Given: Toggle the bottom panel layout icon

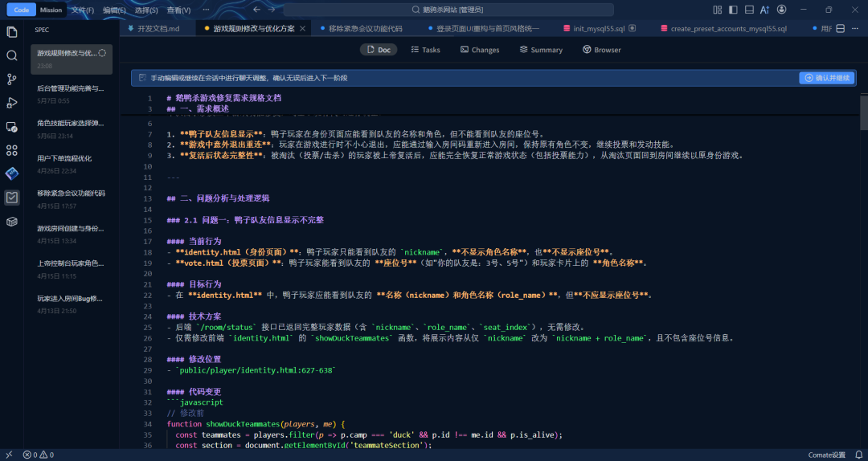Looking at the screenshot, I should click(x=749, y=10).
